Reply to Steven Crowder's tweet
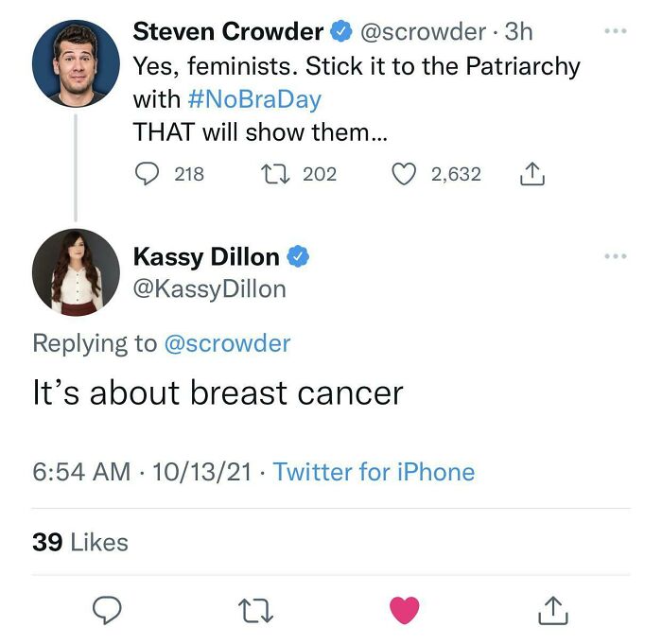The image size is (662, 644). point(148,174)
